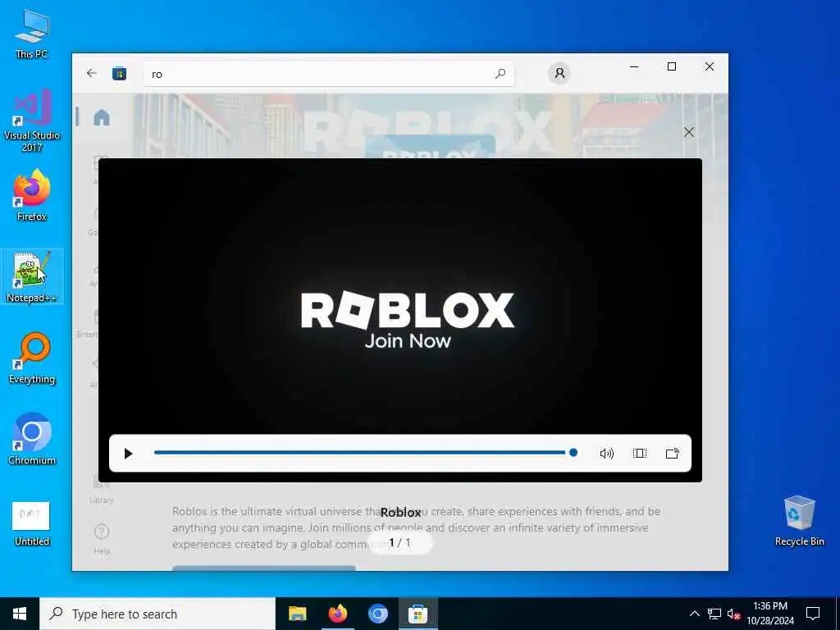Screen dimensions: 840x630
Task: Click the Store search box containing 'ro'
Action: [x=328, y=74]
